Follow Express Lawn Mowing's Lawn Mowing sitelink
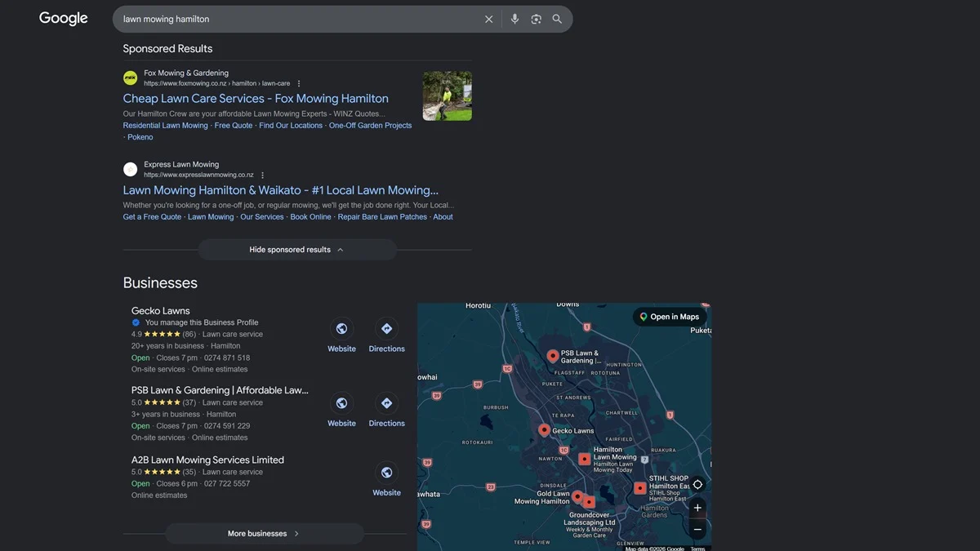The height and width of the screenshot is (551, 980). pyautogui.click(x=211, y=217)
